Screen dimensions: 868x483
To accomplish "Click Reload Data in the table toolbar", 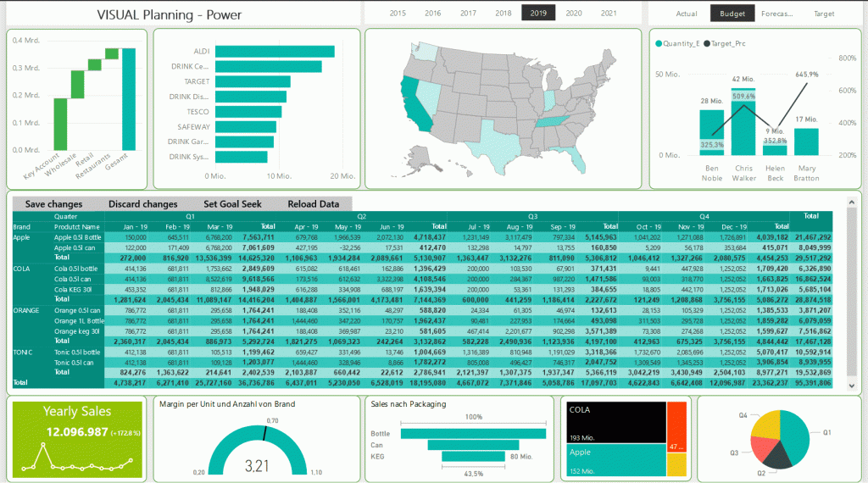I will pos(314,204).
